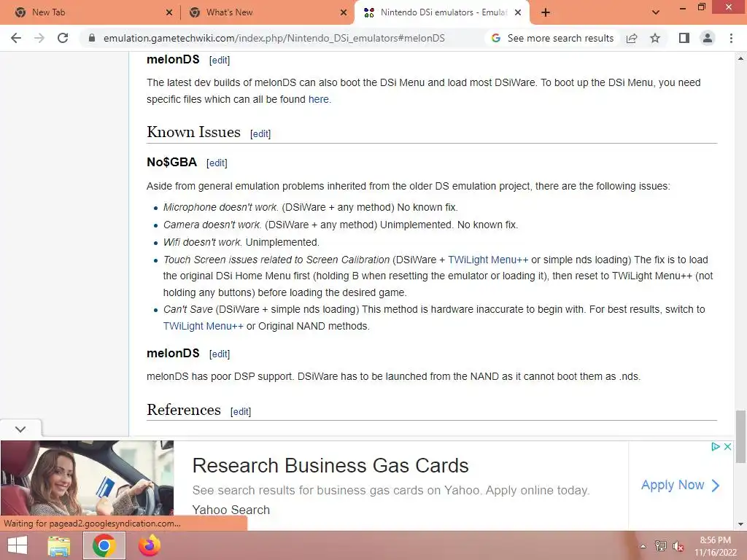Image resolution: width=747 pixels, height=560 pixels.
Task: Edit the top melonDS section
Action: click(219, 60)
